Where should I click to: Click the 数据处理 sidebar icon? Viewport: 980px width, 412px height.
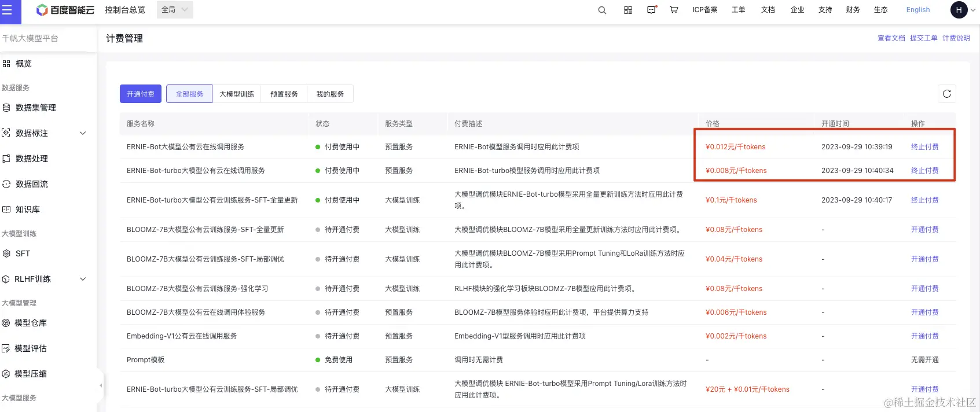point(6,159)
